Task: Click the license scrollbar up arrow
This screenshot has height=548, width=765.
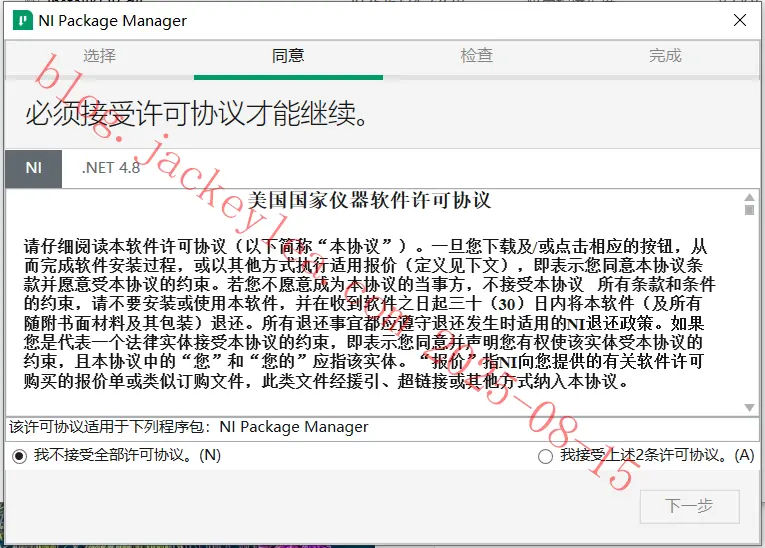Action: [x=749, y=197]
